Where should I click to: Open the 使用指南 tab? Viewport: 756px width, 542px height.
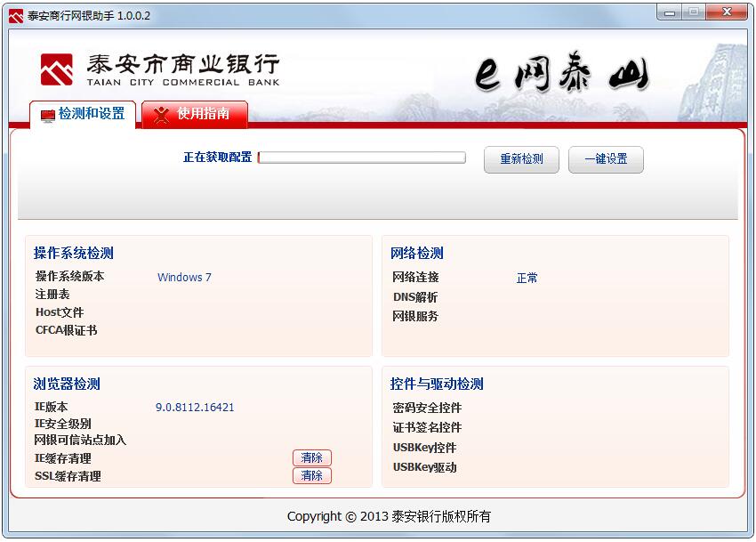coord(195,115)
